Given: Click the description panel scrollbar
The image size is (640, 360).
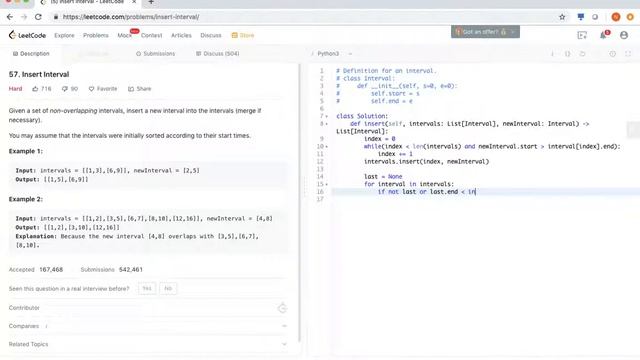Looking at the screenshot, I should click(299, 203).
